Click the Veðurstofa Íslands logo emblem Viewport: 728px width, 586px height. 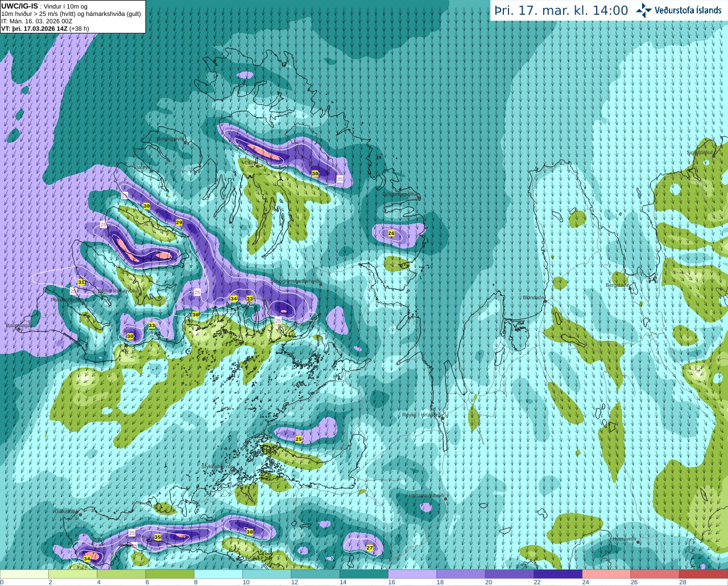tap(644, 10)
